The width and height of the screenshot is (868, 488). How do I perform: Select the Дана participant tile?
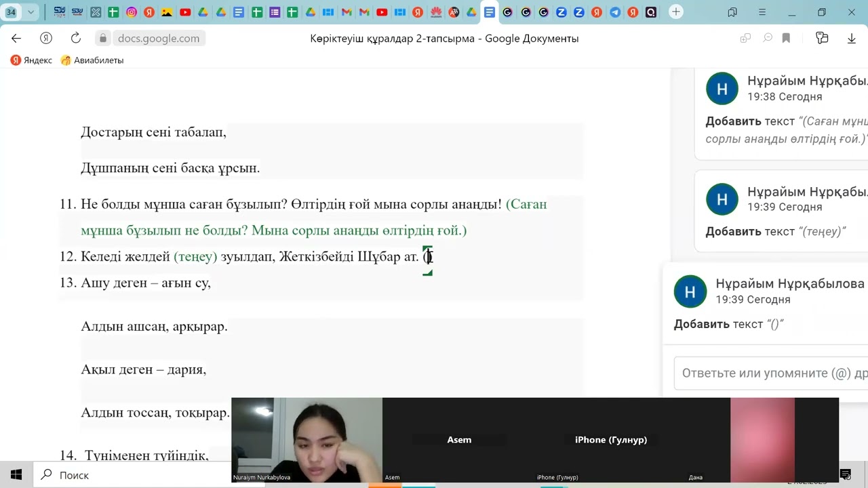coord(762,440)
